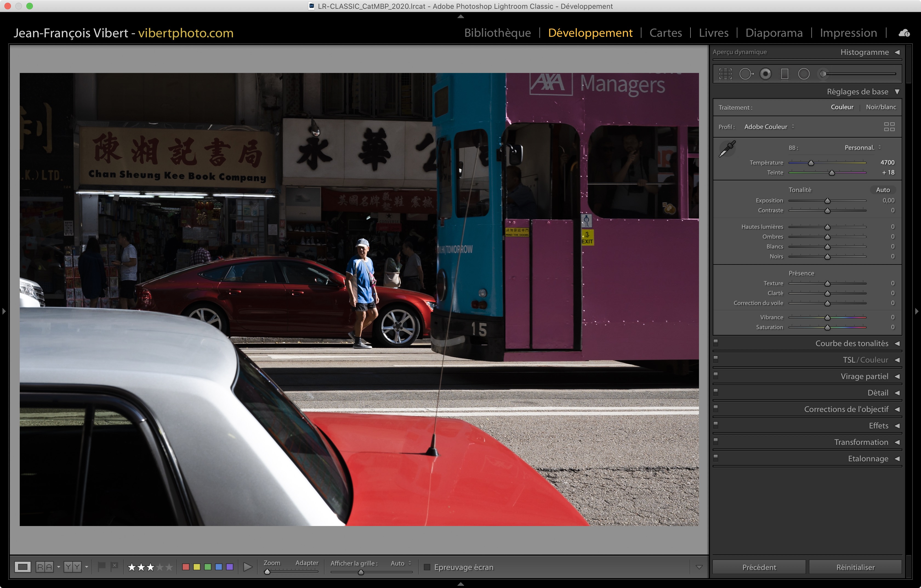Image resolution: width=921 pixels, height=588 pixels.
Task: Pick the white balance eyedropper tool
Action: tap(727, 148)
